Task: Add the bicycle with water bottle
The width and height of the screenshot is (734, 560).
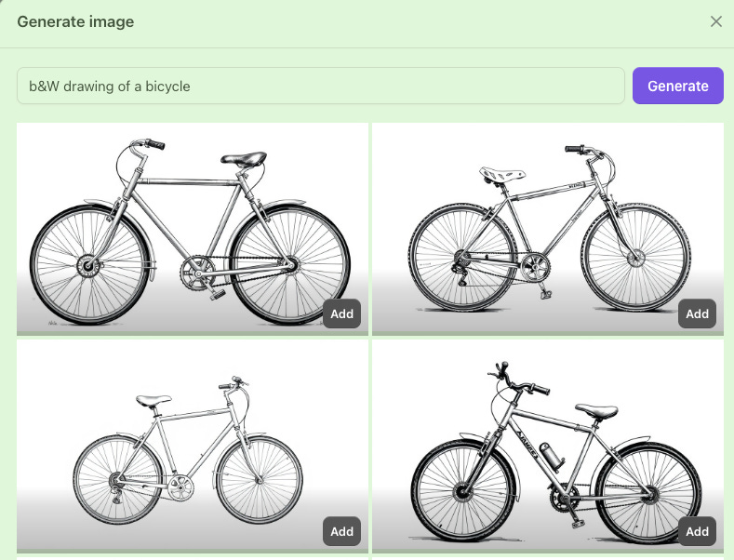Action: tap(697, 531)
